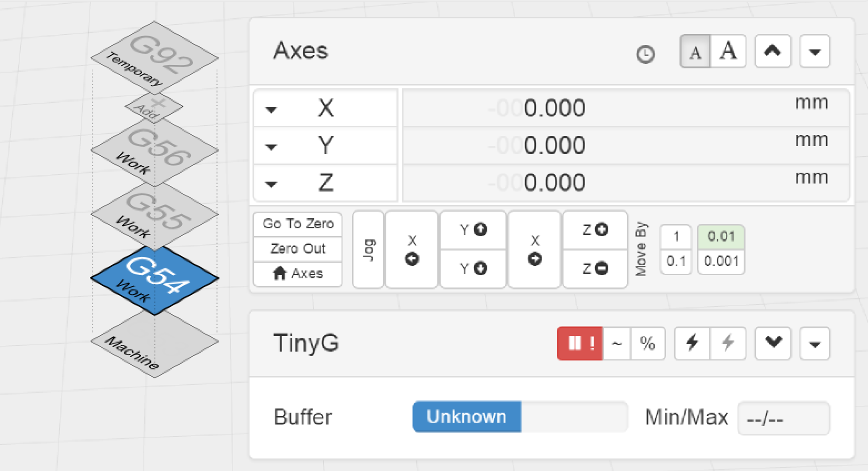Click the Go To Zero button
Screen dimensions: 868x471
[x=298, y=224]
